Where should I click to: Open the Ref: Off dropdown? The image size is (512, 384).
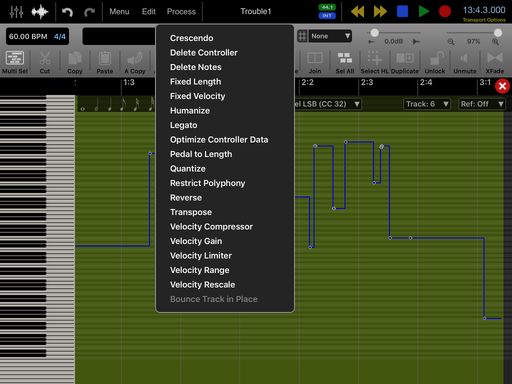coord(482,104)
